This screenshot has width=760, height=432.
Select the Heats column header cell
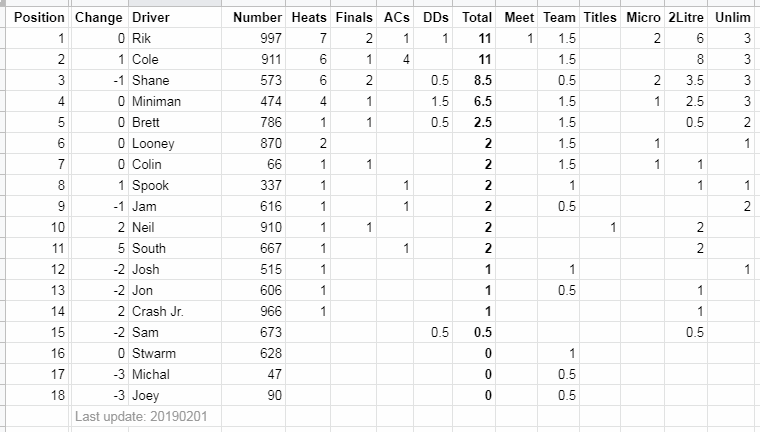tap(309, 18)
